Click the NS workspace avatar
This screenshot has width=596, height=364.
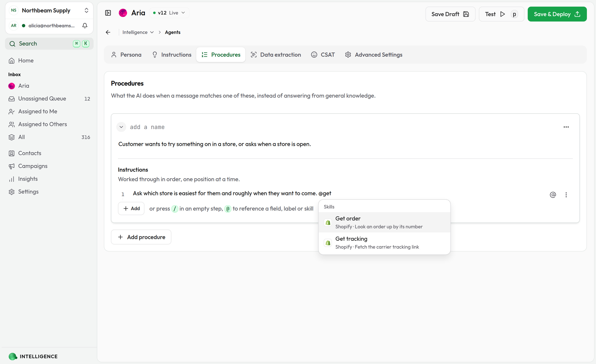(x=14, y=10)
